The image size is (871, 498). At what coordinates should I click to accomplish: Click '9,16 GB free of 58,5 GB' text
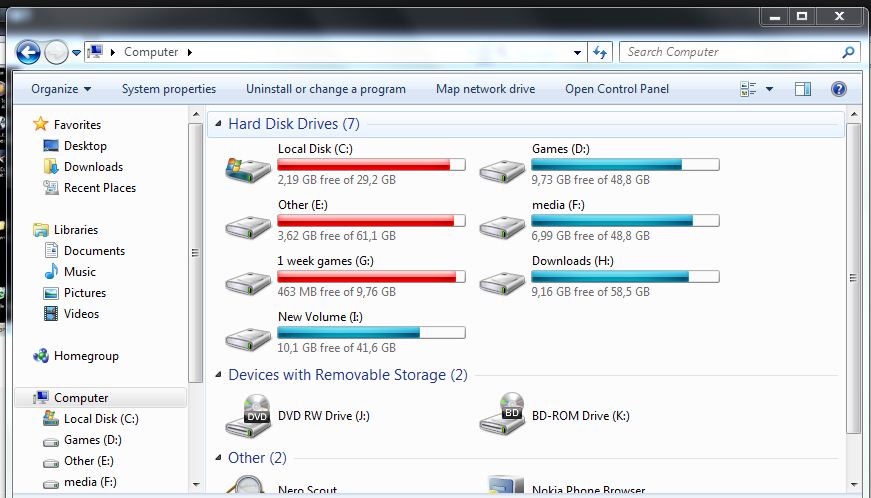[590, 291]
